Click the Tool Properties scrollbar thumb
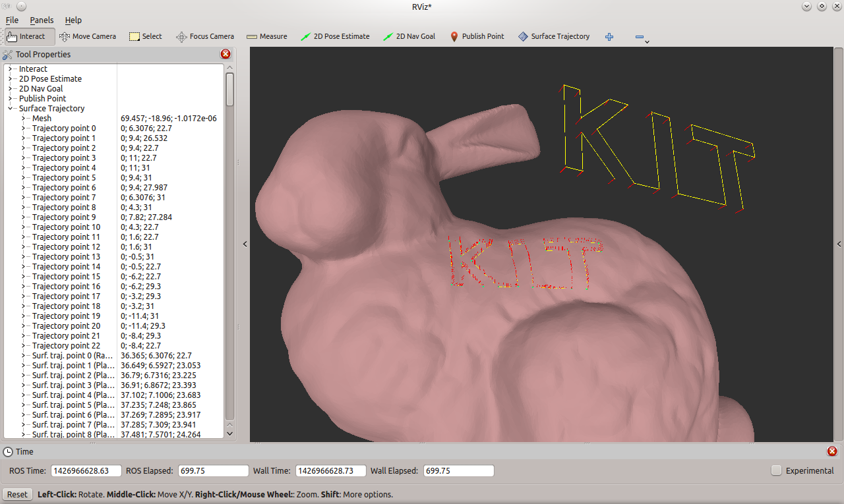Screen dimensions: 844x504 [x=229, y=89]
